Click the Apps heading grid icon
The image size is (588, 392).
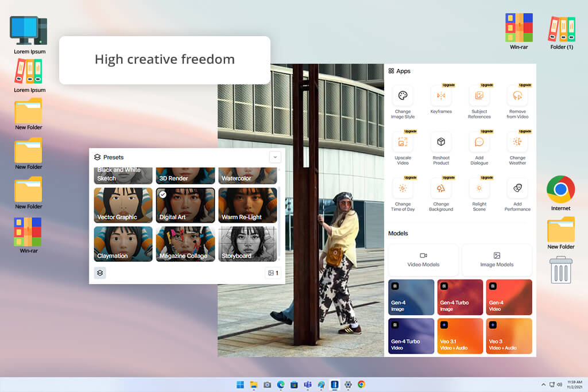(x=391, y=71)
